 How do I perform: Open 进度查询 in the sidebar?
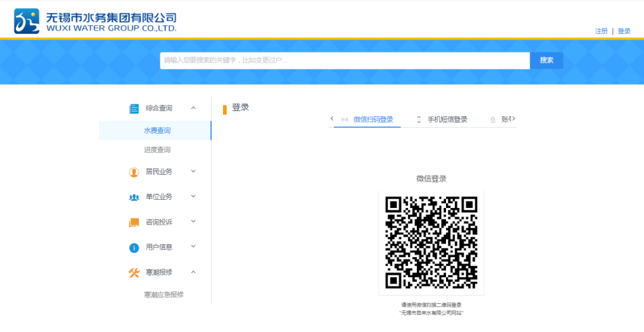tap(157, 150)
